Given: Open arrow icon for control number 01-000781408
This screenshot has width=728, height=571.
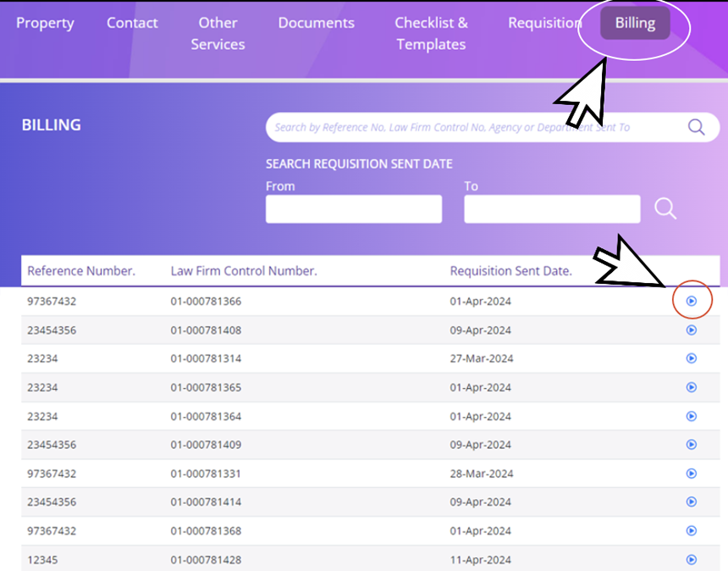Looking at the screenshot, I should [x=691, y=330].
